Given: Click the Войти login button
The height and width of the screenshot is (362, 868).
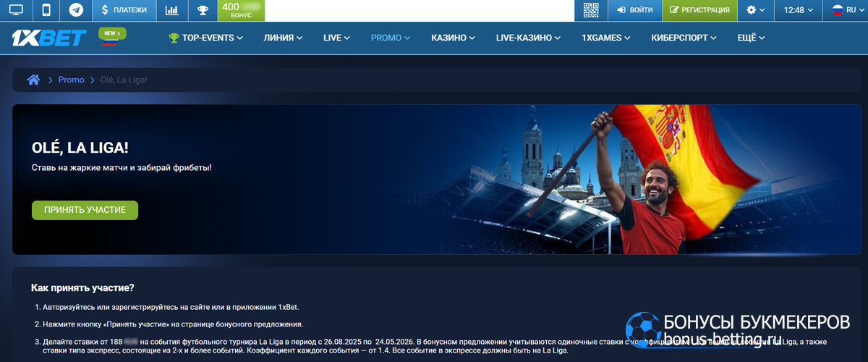Looking at the screenshot, I should [x=634, y=10].
